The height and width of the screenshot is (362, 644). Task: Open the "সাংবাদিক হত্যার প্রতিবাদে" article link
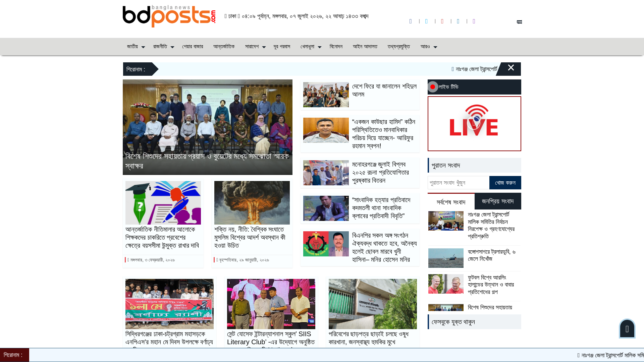(381, 208)
